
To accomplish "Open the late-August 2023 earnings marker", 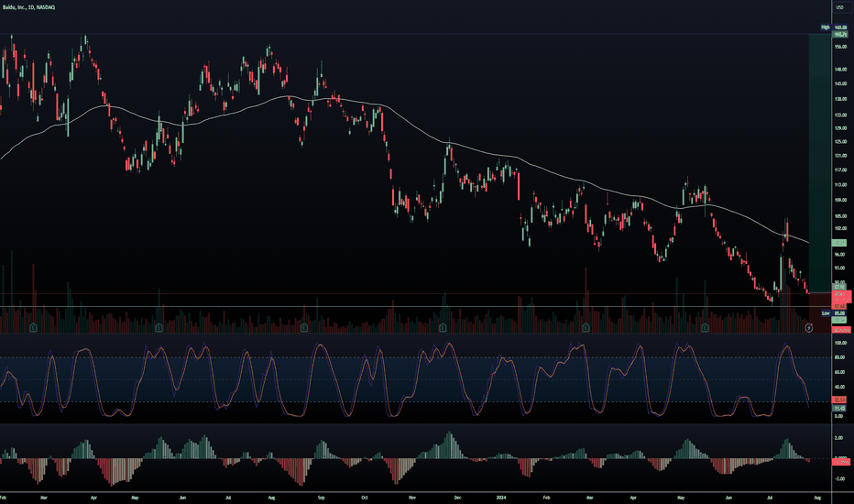I will [x=304, y=327].
